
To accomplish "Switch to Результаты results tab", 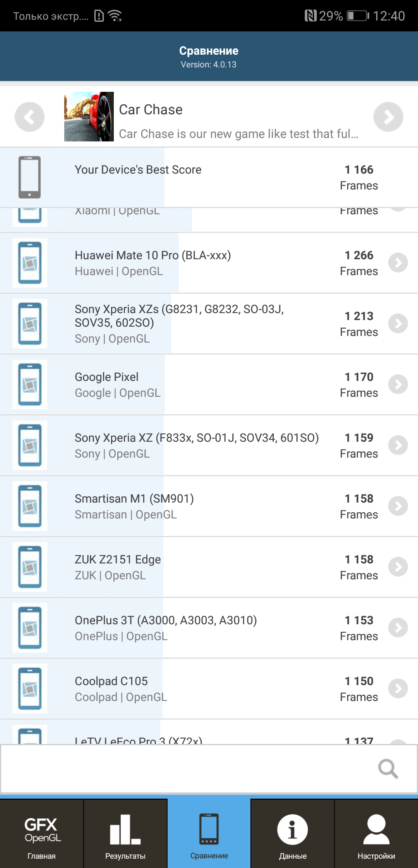I will (125, 834).
